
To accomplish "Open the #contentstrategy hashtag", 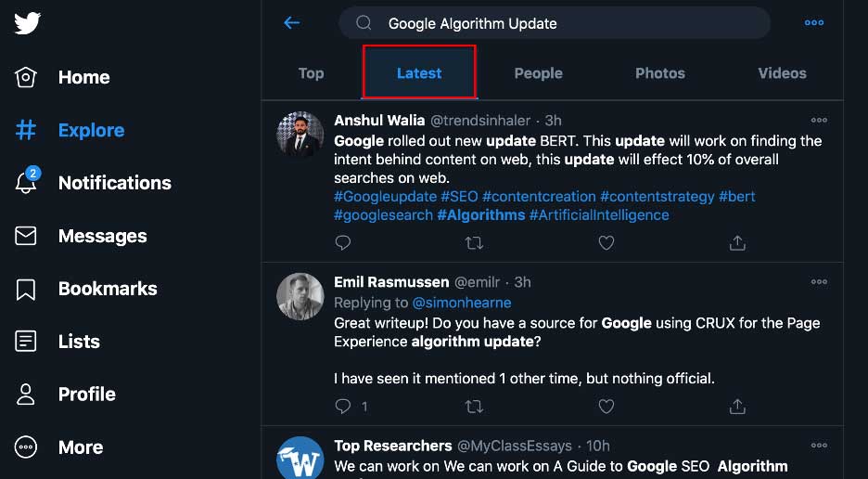I will pos(657,197).
